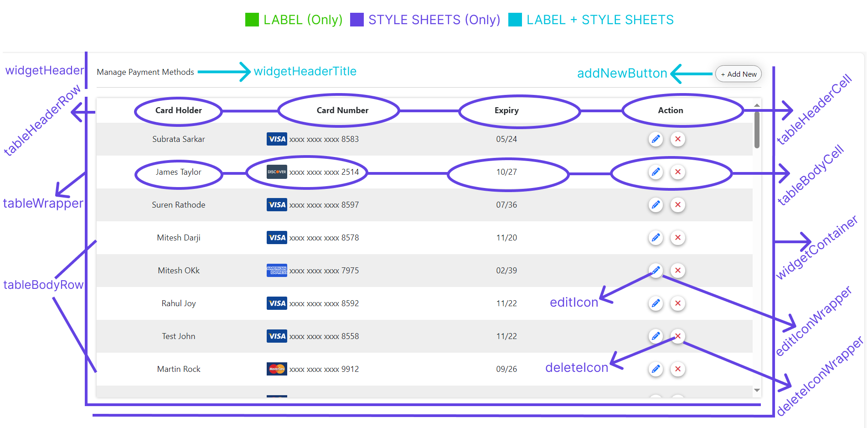Edit Rahul Joy's card ending 8592
This screenshot has height=428, width=868.
[x=656, y=303]
